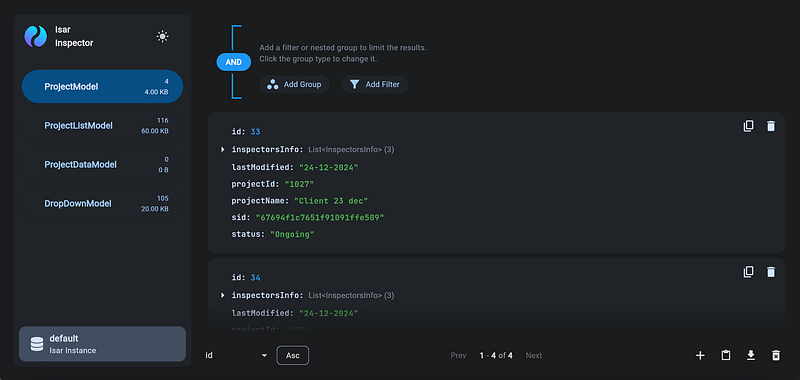Edit status value "Ongoing"

[x=292, y=234]
